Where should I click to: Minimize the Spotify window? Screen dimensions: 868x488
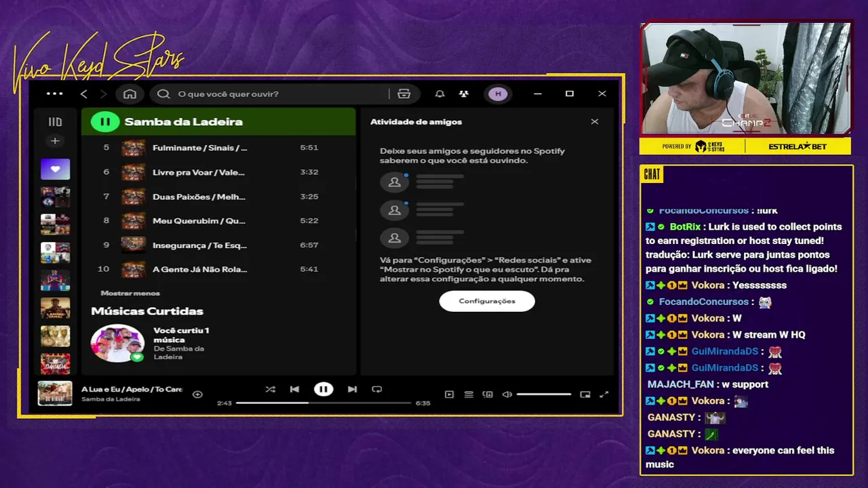(x=538, y=94)
